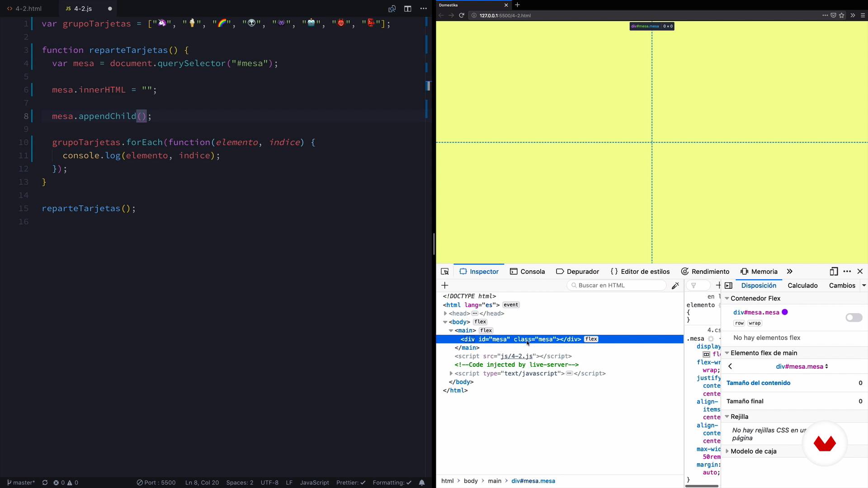The height and width of the screenshot is (488, 868).
Task: Show site information icon in URL bar
Action: tap(474, 15)
